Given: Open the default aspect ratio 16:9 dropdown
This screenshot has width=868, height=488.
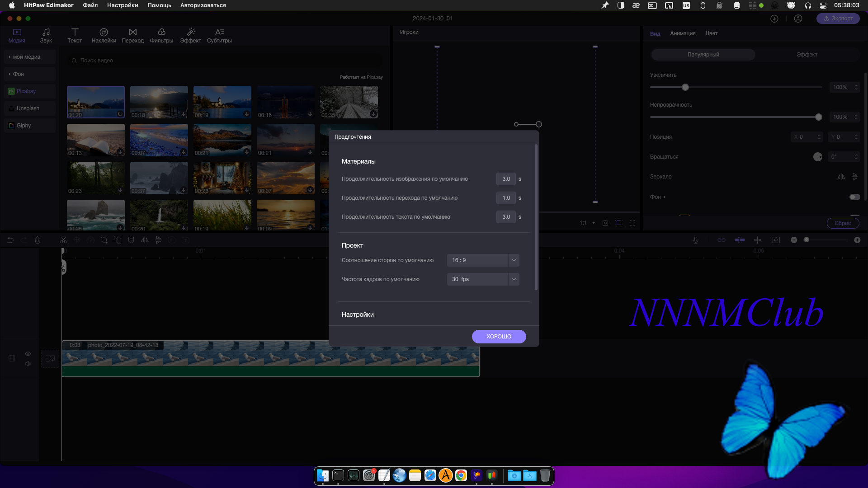Looking at the screenshot, I should point(483,260).
